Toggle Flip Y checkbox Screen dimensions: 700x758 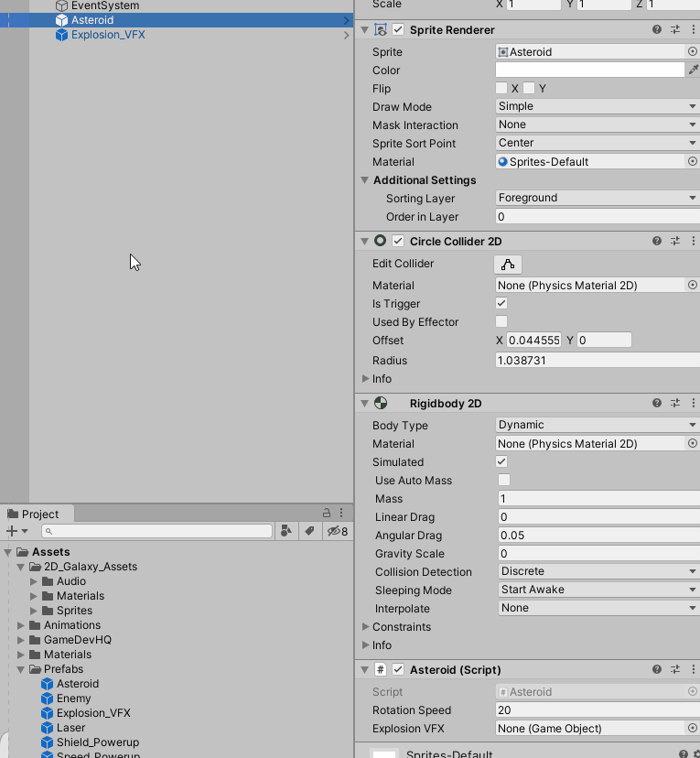(529, 88)
